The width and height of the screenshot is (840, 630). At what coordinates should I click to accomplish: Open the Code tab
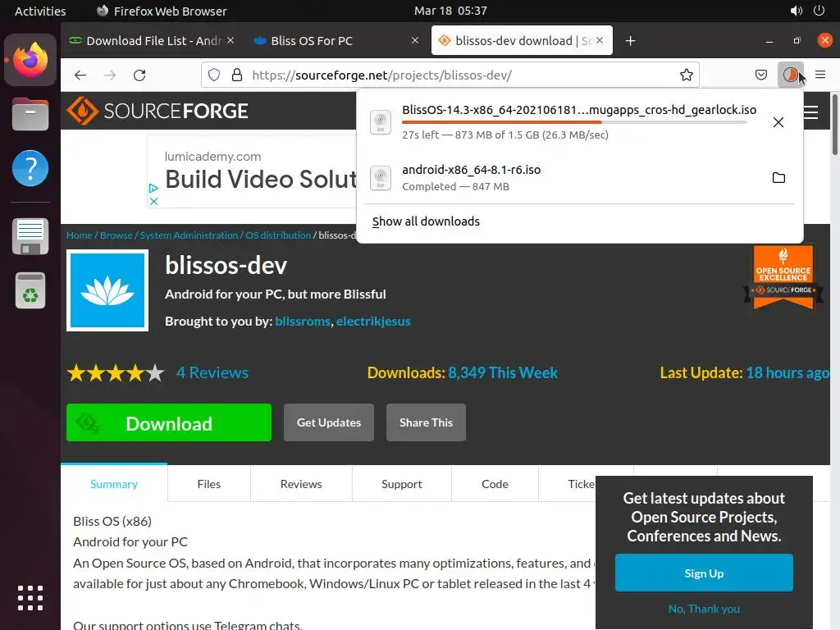pyautogui.click(x=495, y=484)
